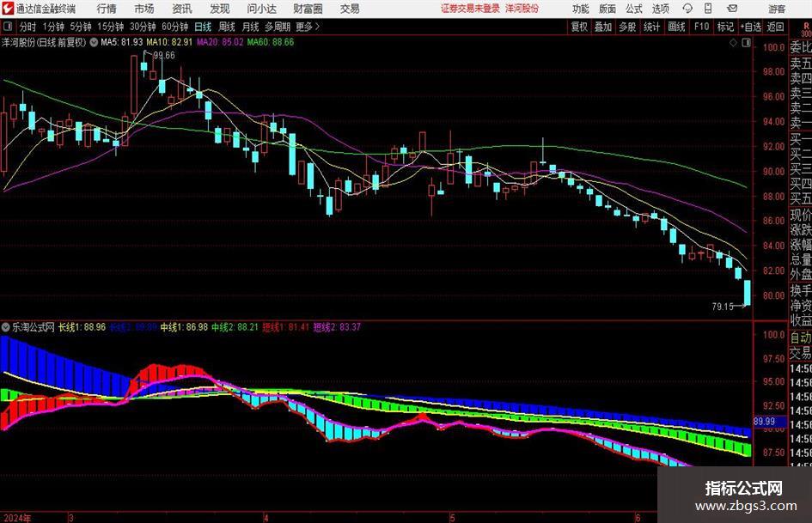
Task: Click the 游客 user account label
Action: (x=776, y=9)
